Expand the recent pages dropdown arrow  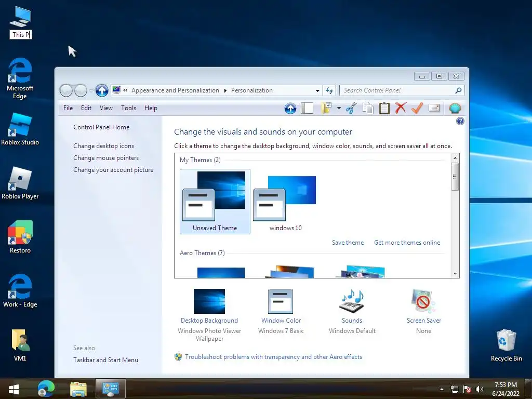pyautogui.click(x=91, y=90)
